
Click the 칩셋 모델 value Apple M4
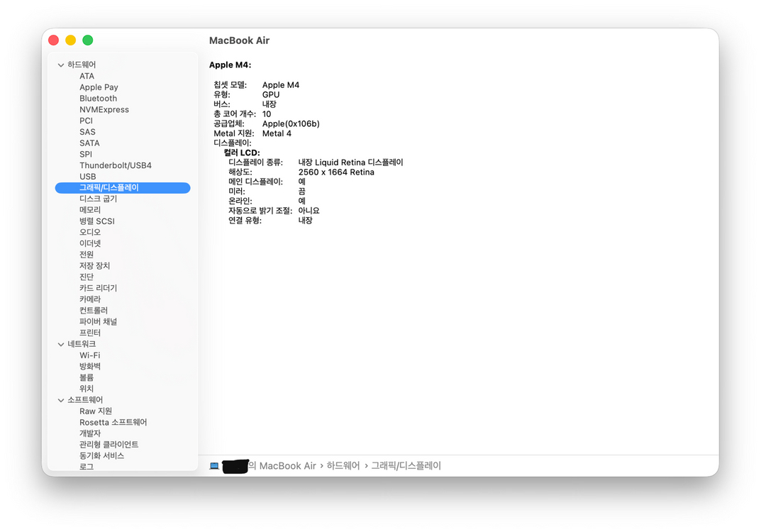(281, 85)
